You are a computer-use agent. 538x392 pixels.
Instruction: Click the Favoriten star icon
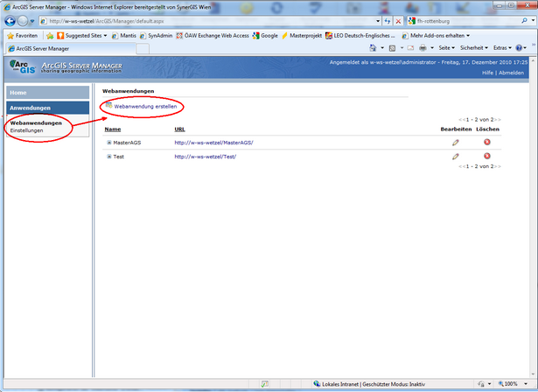click(10, 36)
